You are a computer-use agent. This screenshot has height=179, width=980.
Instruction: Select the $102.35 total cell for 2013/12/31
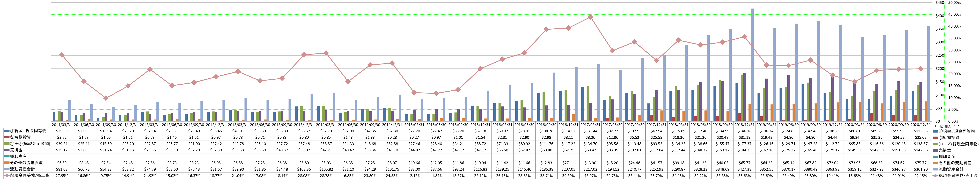pos(304,169)
